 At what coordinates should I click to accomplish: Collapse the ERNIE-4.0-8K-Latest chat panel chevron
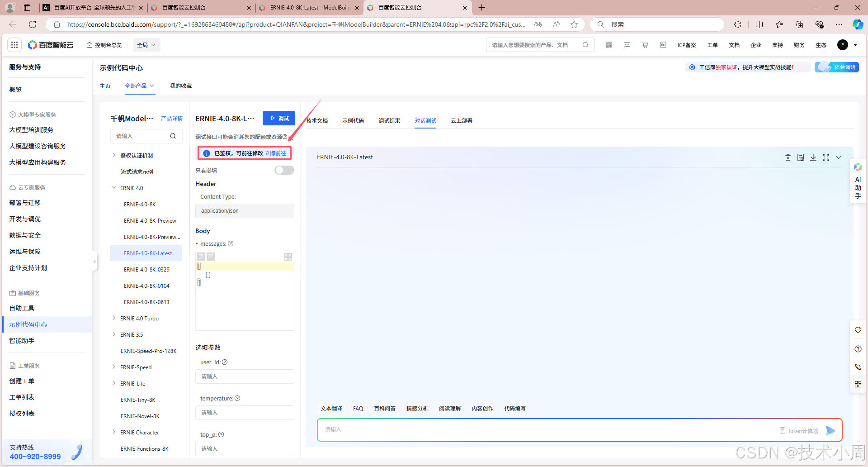click(x=839, y=157)
